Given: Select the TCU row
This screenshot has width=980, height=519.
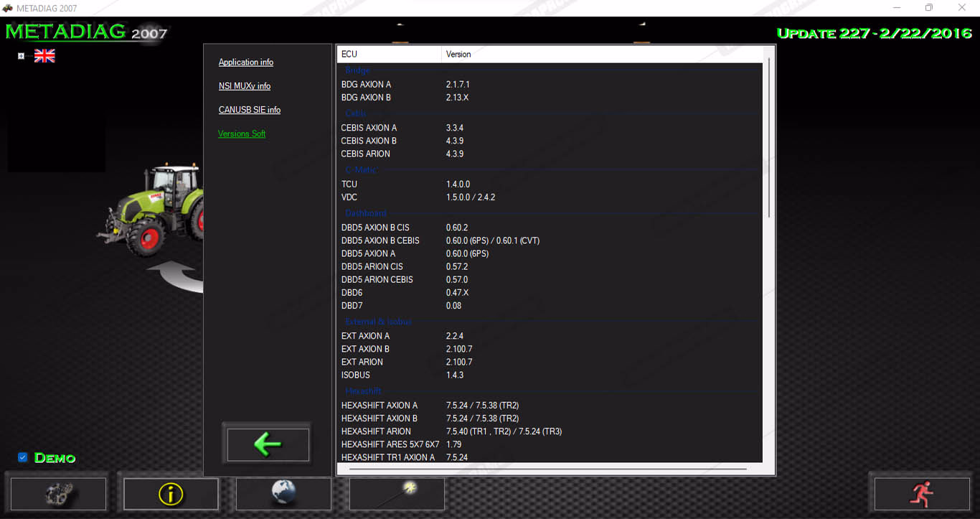Looking at the screenshot, I should pos(550,184).
